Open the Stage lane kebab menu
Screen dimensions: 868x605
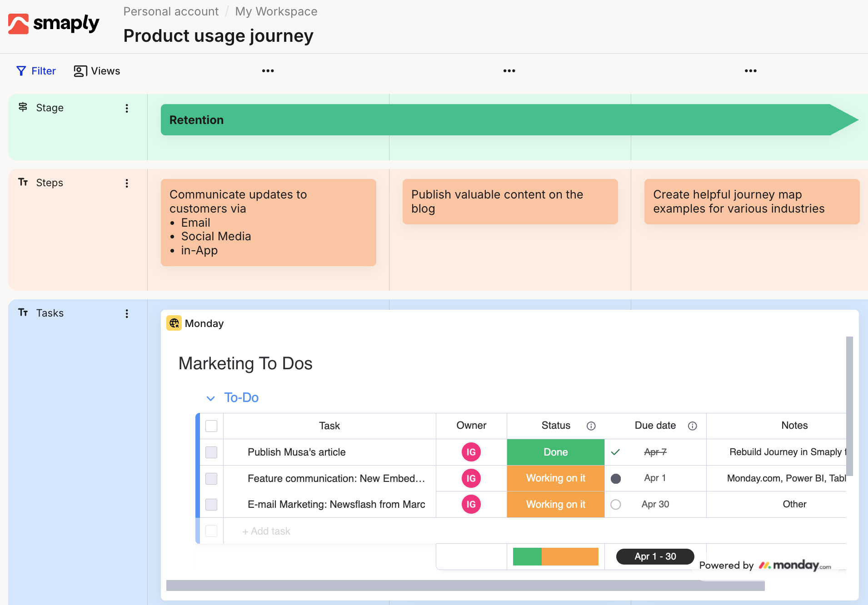[x=127, y=108]
